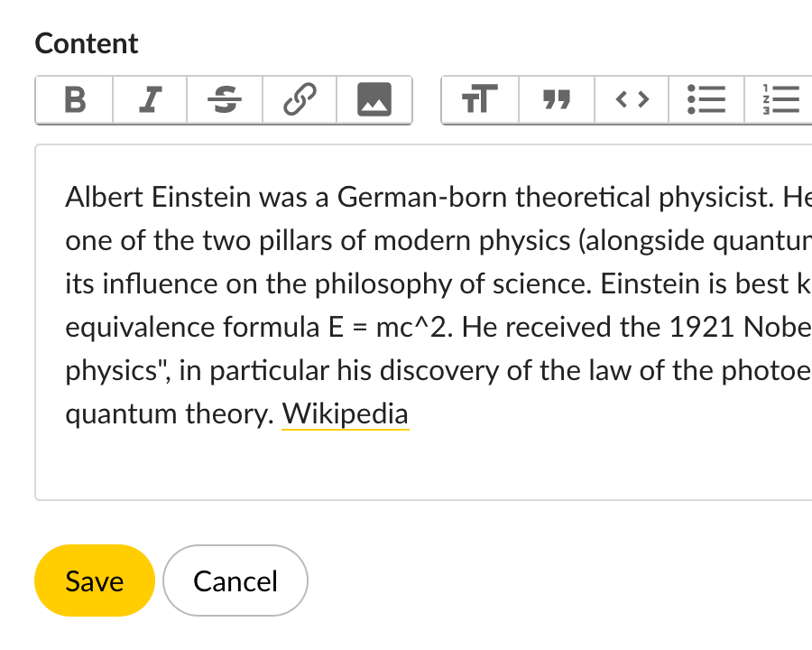
Task: Save the content
Action: 95,580
